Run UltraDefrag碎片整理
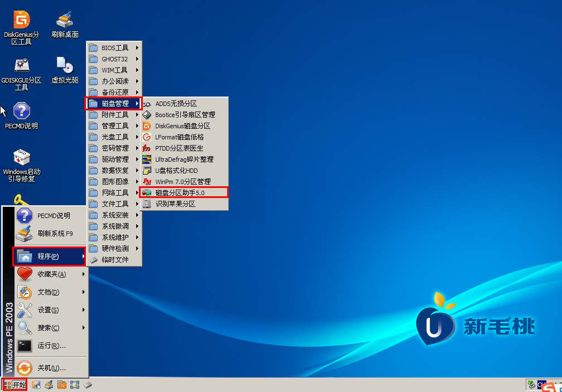The image size is (562, 392). point(184,159)
